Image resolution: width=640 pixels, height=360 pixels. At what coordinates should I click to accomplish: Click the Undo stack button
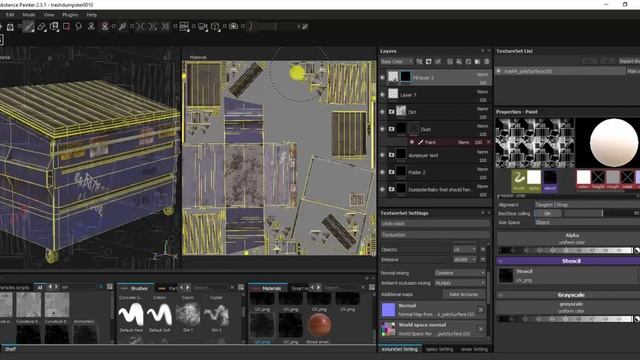click(x=435, y=224)
